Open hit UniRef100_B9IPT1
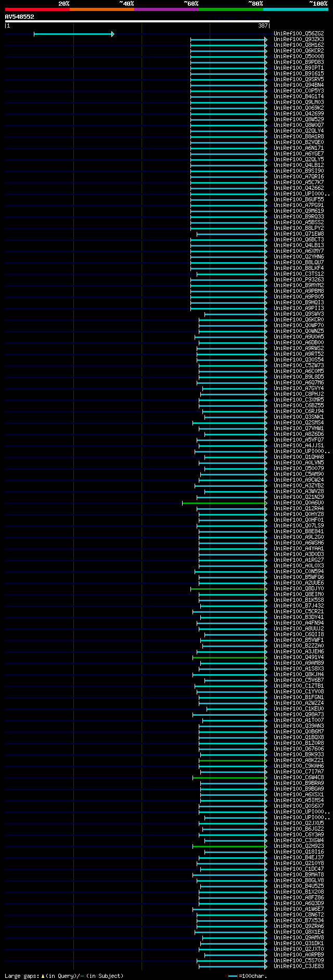This screenshot has height=980, width=333. click(x=299, y=68)
